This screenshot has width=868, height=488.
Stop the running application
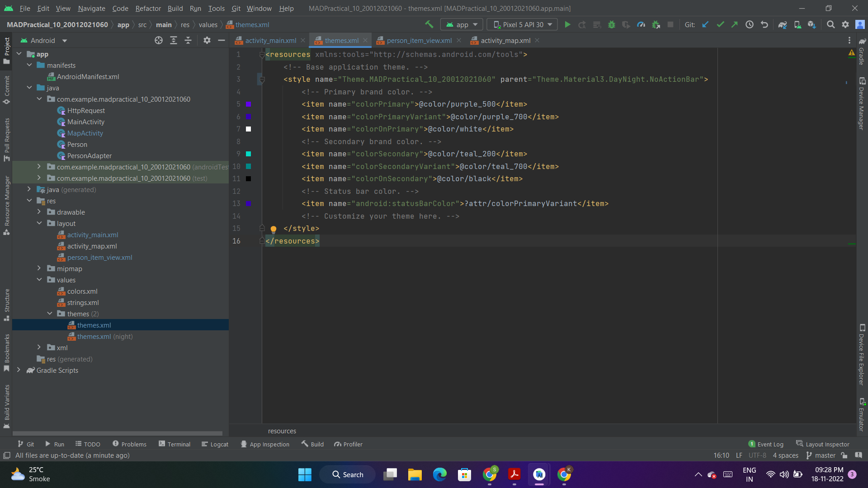click(x=671, y=24)
